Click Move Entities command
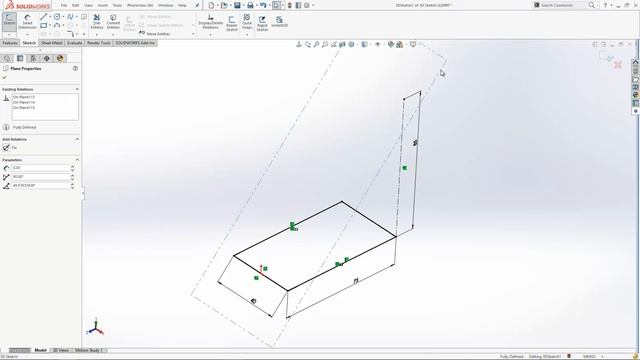The image size is (640, 360). [155, 34]
